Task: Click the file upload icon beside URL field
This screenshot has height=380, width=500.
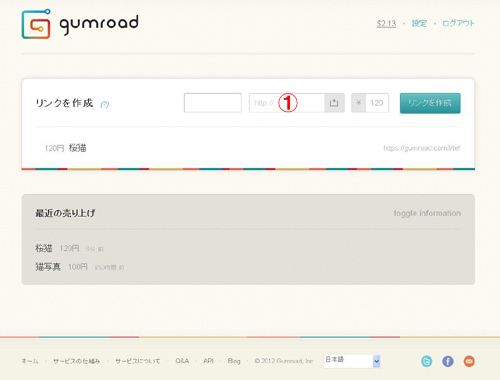Action: coord(334,103)
